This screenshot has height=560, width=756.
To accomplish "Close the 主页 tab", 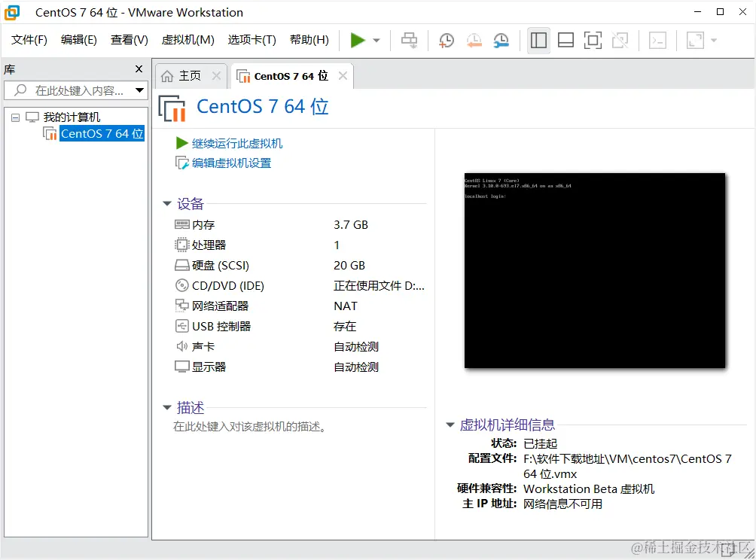I will 216,76.
